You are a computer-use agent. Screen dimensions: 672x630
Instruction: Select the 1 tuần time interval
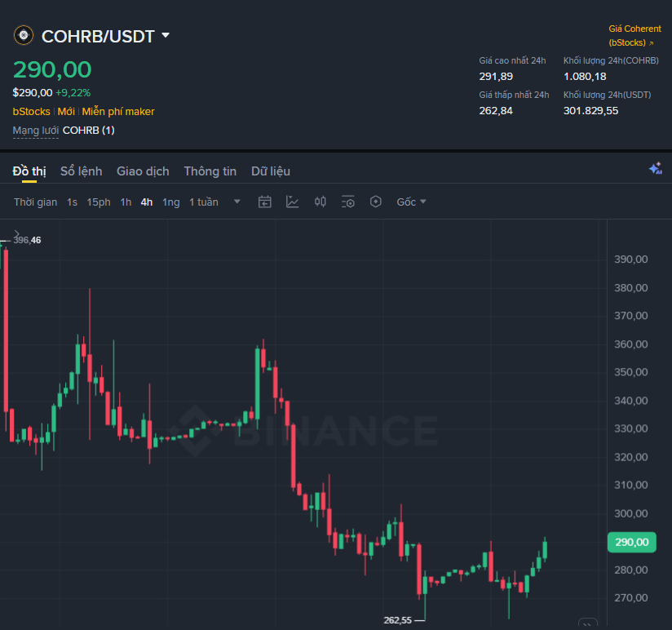point(204,202)
